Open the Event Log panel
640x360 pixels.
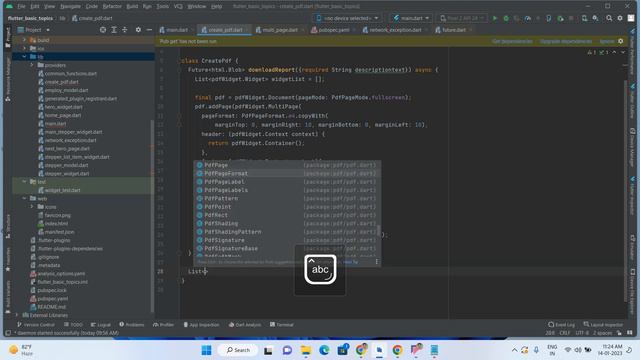[x=561, y=324]
